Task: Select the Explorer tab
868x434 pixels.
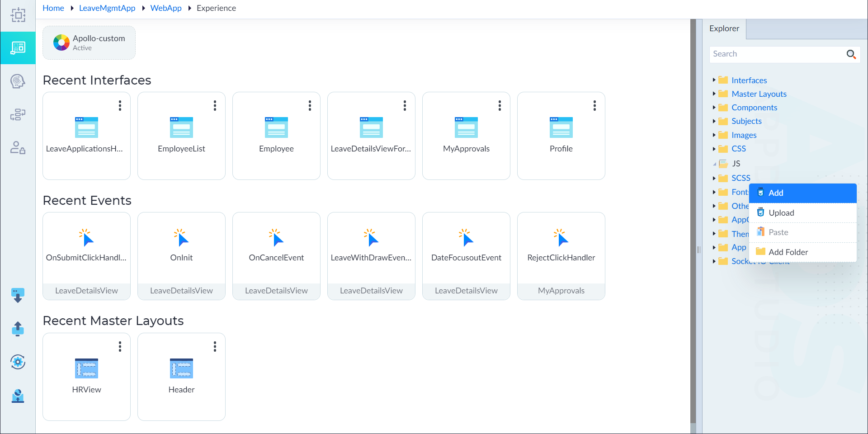Action: [724, 28]
